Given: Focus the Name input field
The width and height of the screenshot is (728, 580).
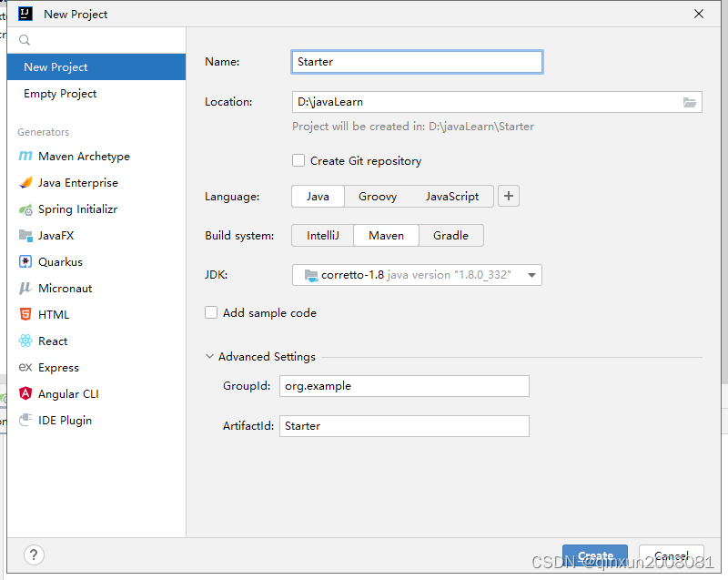Looking at the screenshot, I should [x=417, y=62].
